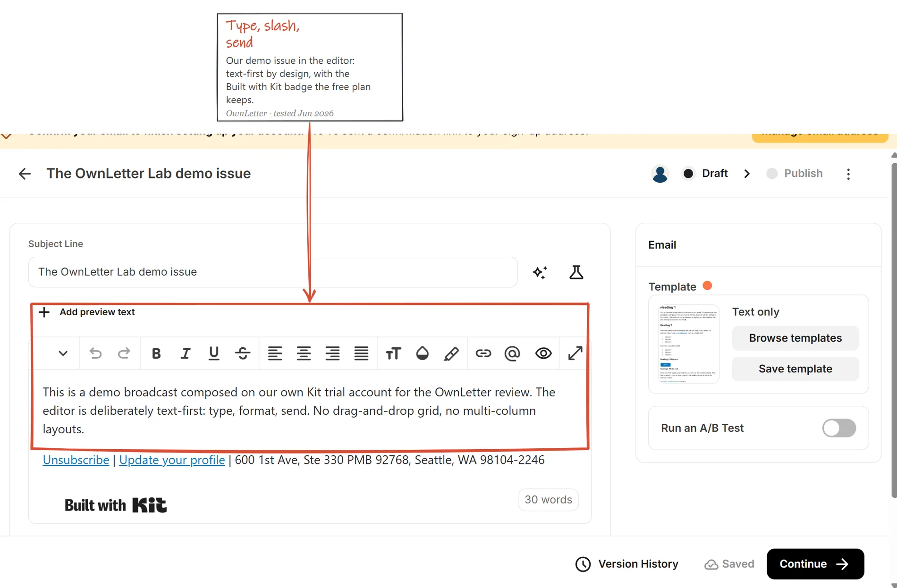Click Browse templates button

[795, 338]
